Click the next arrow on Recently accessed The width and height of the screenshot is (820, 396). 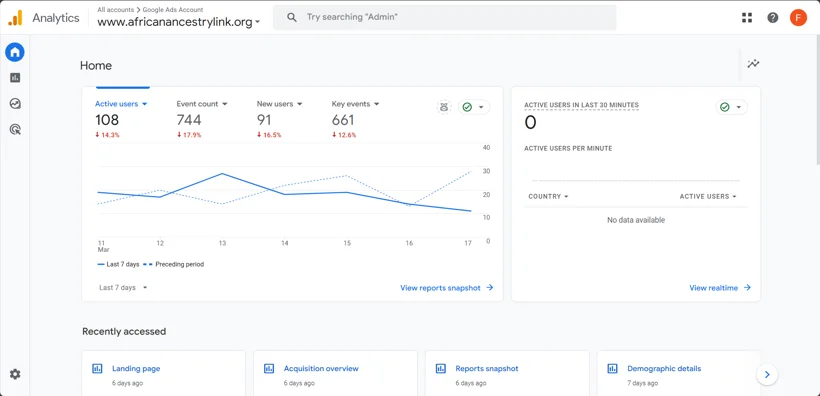tap(767, 374)
